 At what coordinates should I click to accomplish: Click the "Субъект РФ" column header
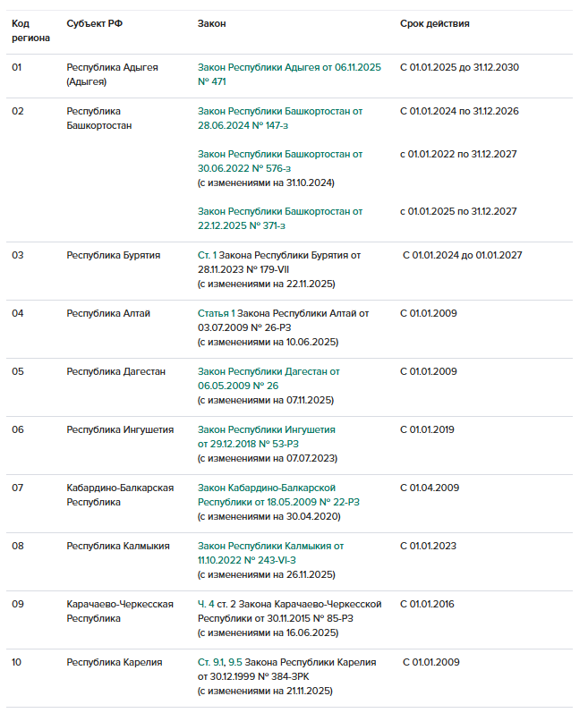pyautogui.click(x=94, y=23)
